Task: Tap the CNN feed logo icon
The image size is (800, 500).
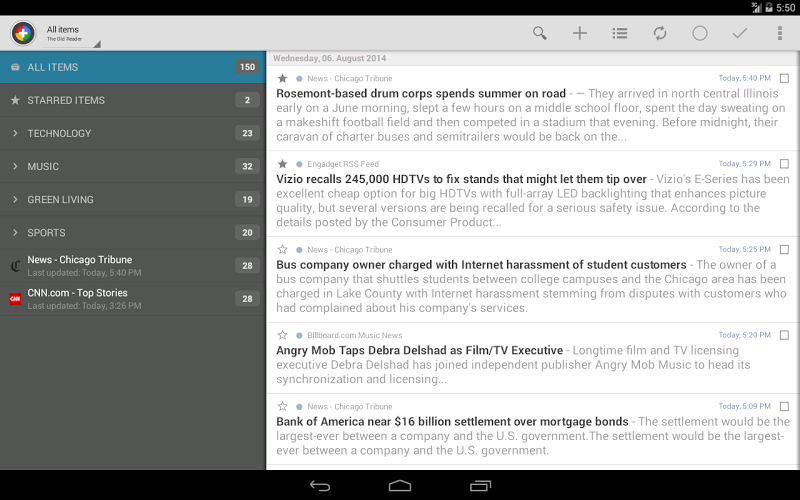Action: [x=15, y=299]
